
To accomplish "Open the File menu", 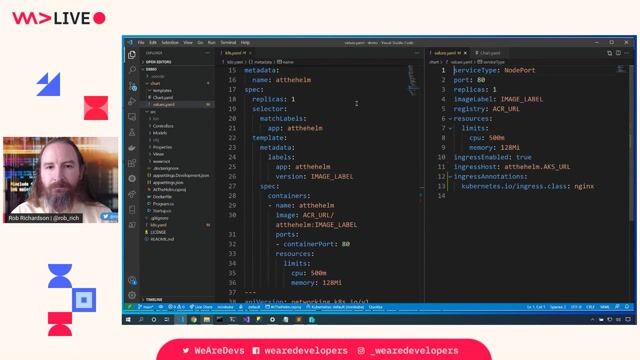I will [x=141, y=43].
